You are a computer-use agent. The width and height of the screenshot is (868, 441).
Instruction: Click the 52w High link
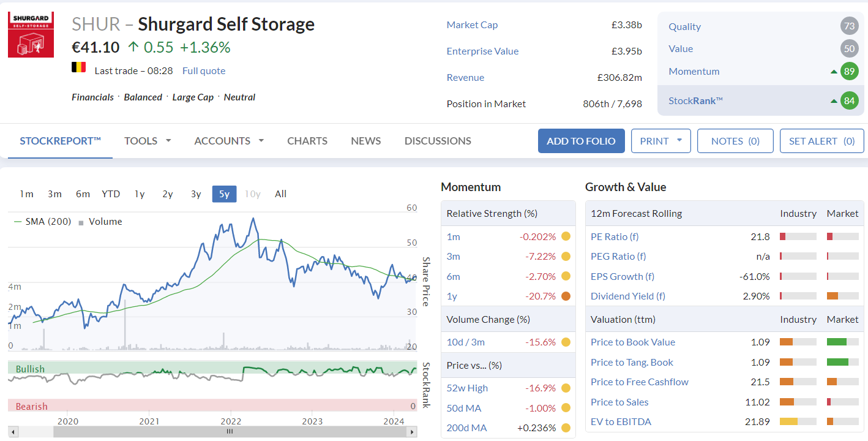pyautogui.click(x=467, y=388)
